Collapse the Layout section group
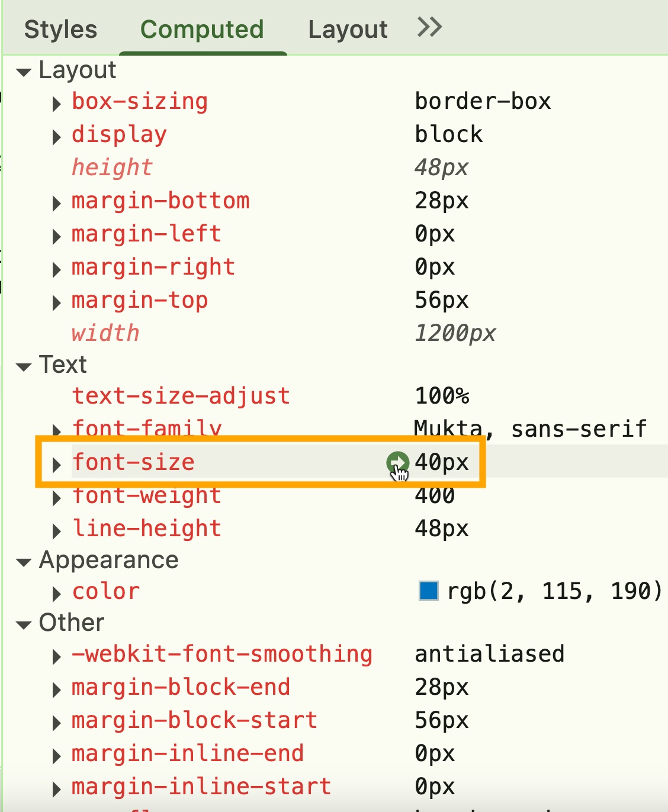The width and height of the screenshot is (668, 812). point(24,72)
